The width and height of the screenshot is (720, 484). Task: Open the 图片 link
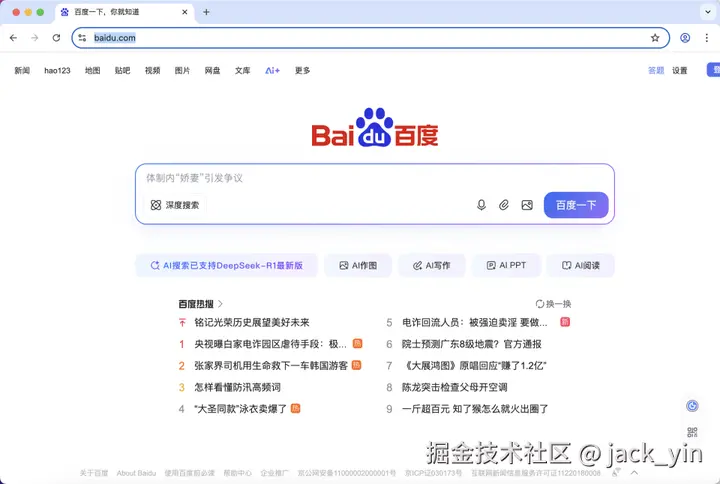(182, 70)
